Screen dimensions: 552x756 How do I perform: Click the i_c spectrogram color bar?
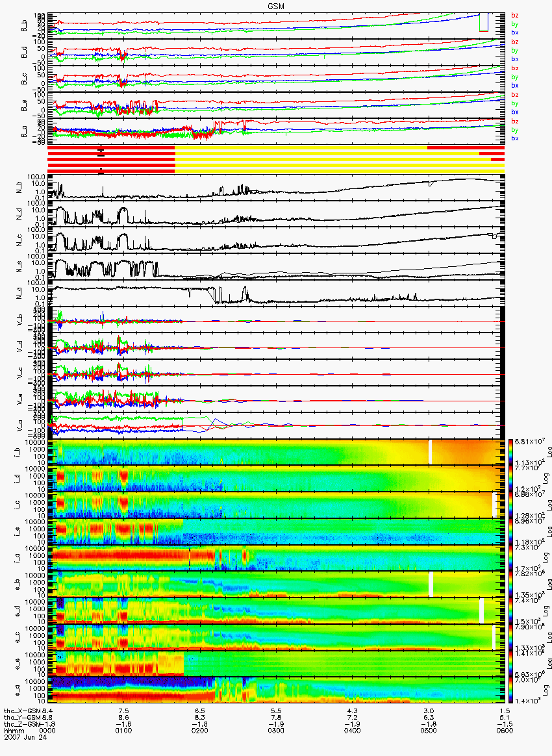(512, 506)
